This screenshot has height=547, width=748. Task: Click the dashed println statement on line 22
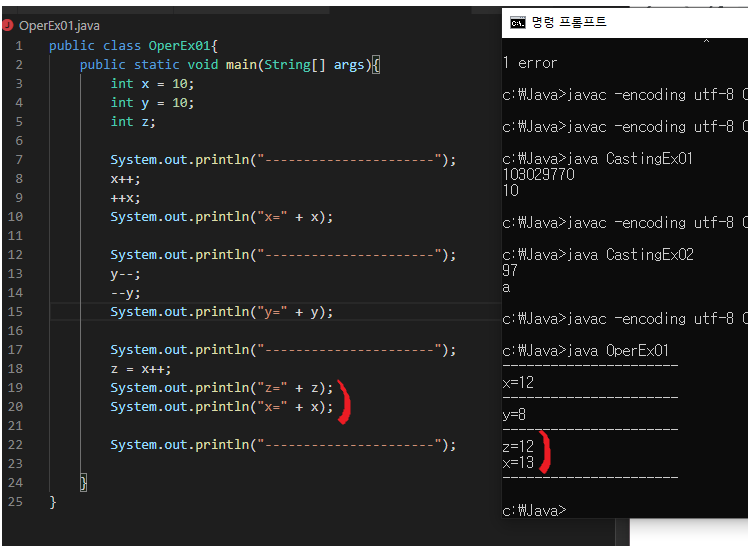283,445
